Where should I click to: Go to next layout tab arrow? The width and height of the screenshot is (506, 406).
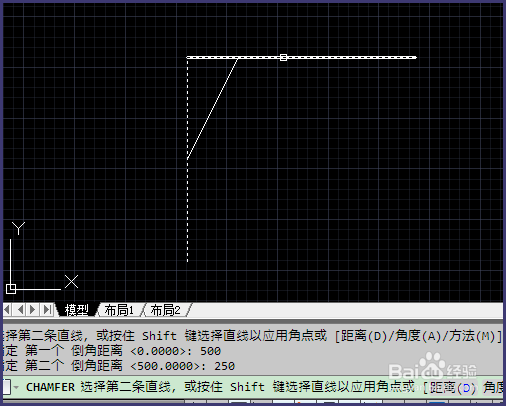click(33, 310)
